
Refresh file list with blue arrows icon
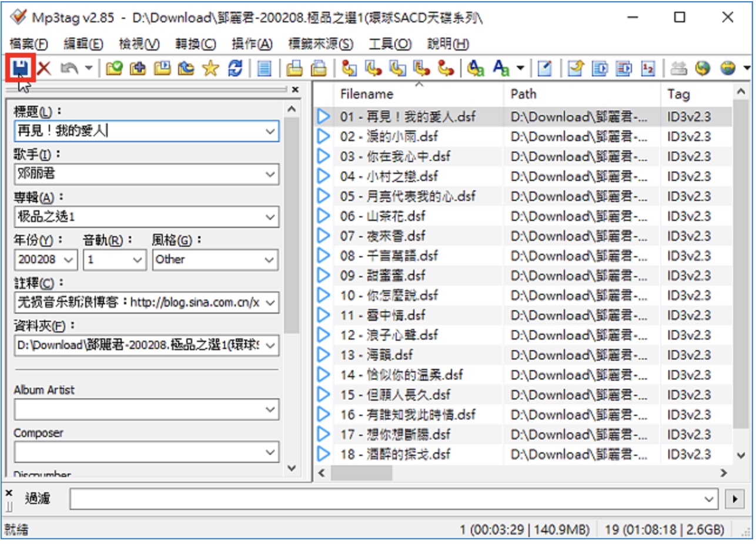coord(235,68)
